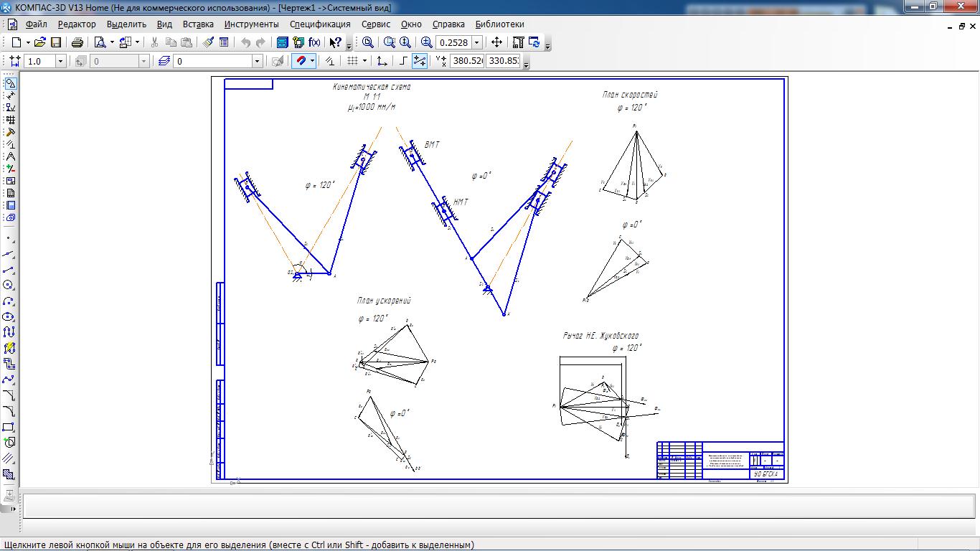Click the Save document icon
The height and width of the screenshot is (551, 980).
pyautogui.click(x=56, y=42)
